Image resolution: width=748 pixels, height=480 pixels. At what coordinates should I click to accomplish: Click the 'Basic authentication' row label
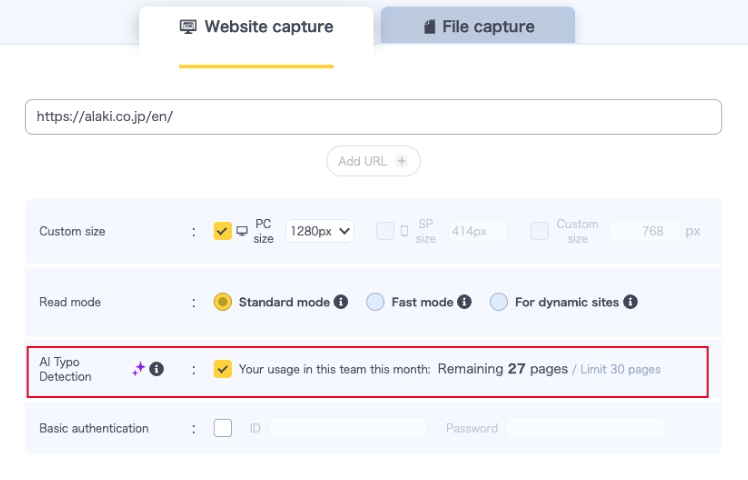tap(94, 428)
